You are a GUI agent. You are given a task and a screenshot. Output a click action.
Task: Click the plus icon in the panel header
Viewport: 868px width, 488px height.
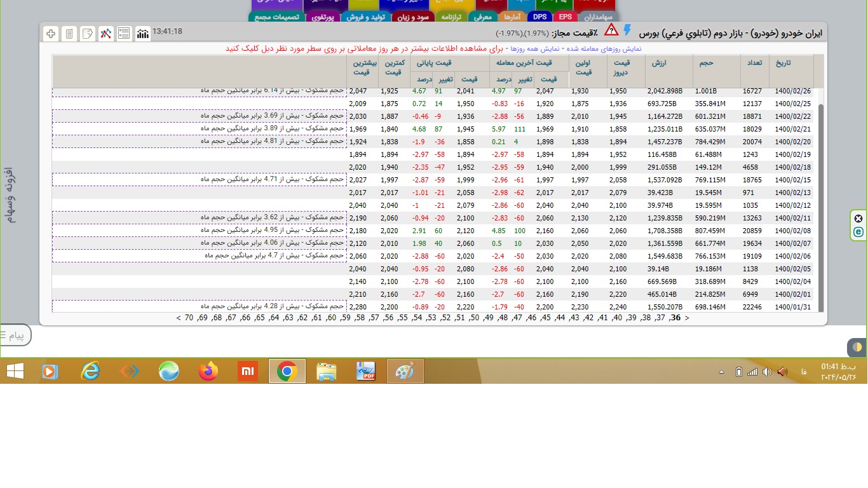51,33
